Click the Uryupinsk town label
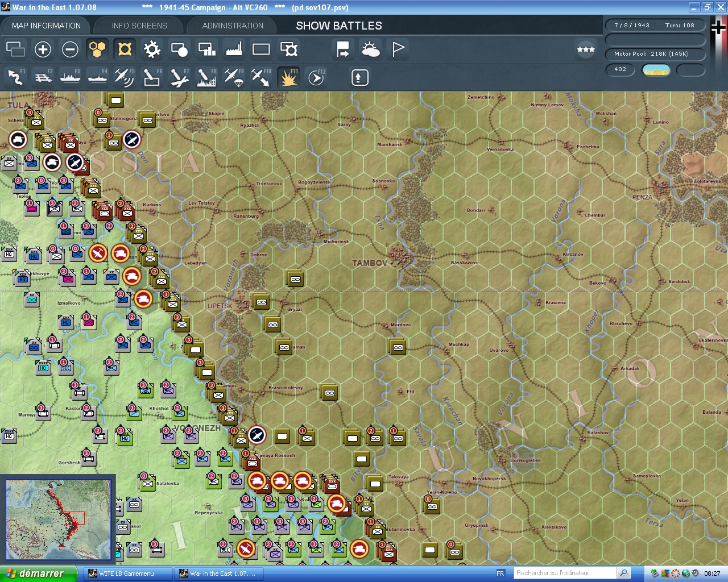Image resolution: width=728 pixels, height=582 pixels. click(477, 525)
